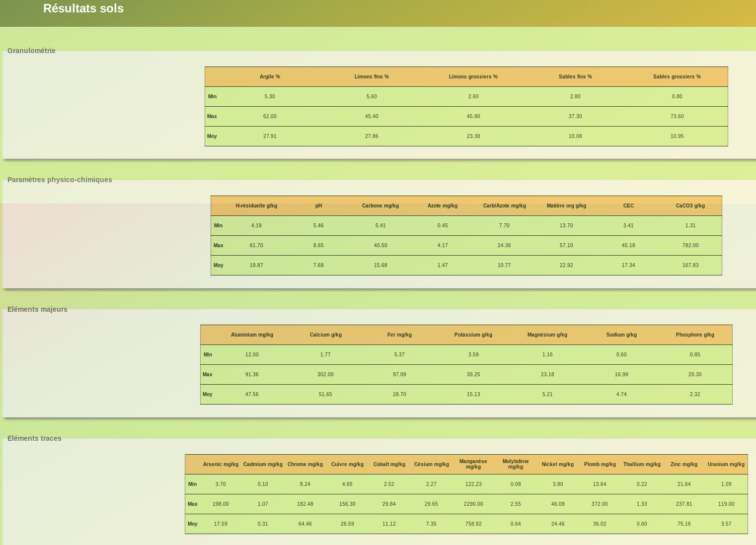Click the 'Nickel mg/kg' column header
The height and width of the screenshot is (545, 756).
coord(558,464)
